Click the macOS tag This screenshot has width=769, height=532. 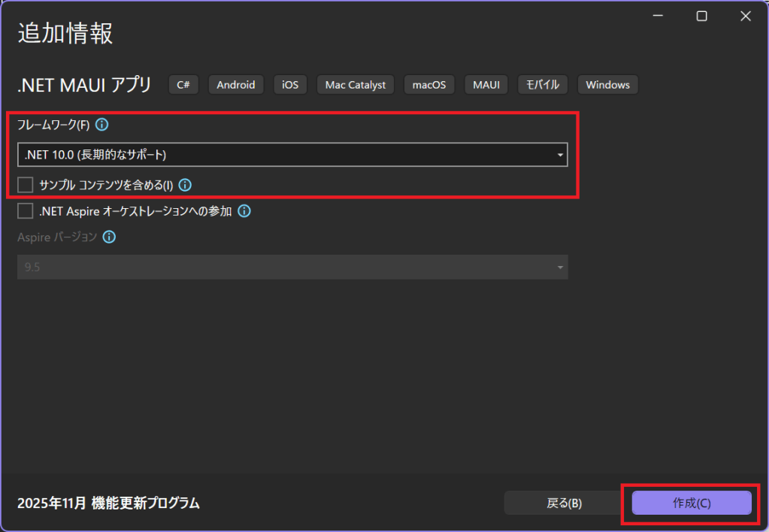[x=429, y=85]
